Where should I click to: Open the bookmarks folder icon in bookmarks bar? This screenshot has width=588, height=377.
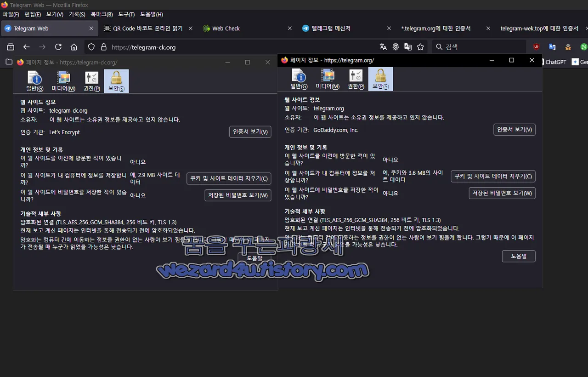click(9, 62)
